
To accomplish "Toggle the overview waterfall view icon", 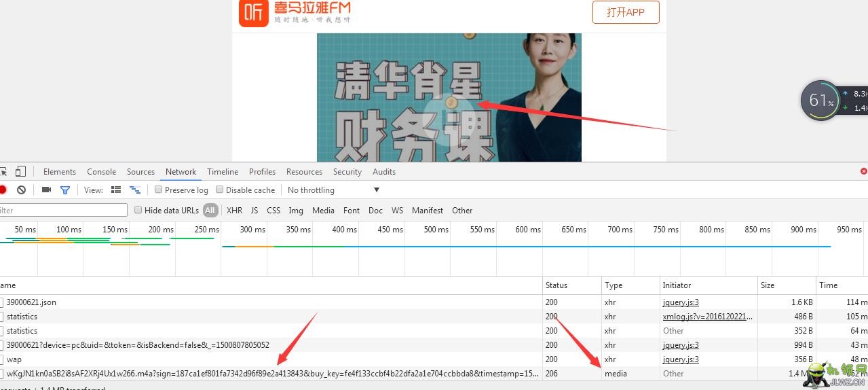I will coord(135,190).
